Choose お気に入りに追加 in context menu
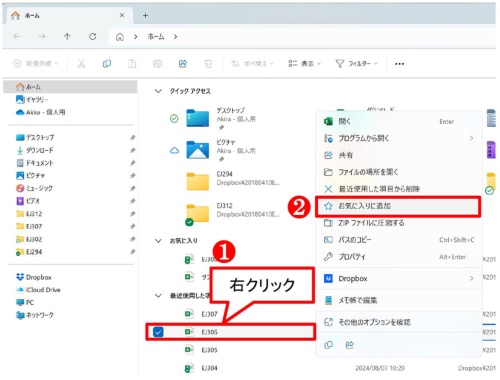 coord(399,206)
